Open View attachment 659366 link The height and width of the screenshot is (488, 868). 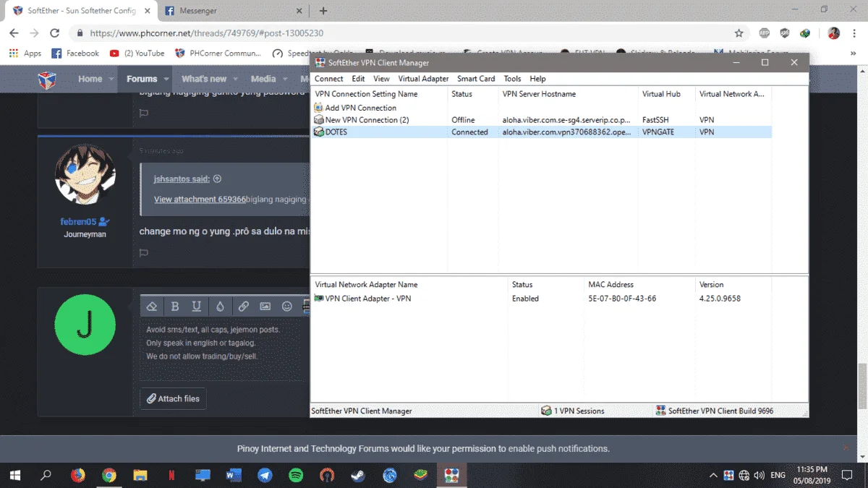point(200,200)
